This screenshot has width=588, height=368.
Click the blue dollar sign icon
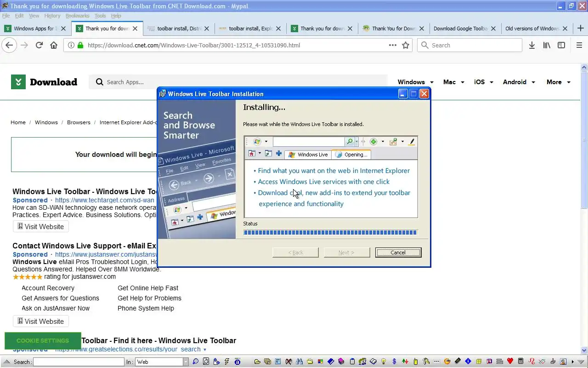click(394, 362)
